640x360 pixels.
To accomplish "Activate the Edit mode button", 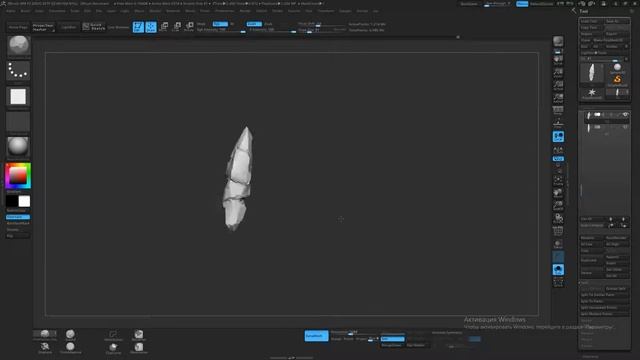I will (138, 27).
